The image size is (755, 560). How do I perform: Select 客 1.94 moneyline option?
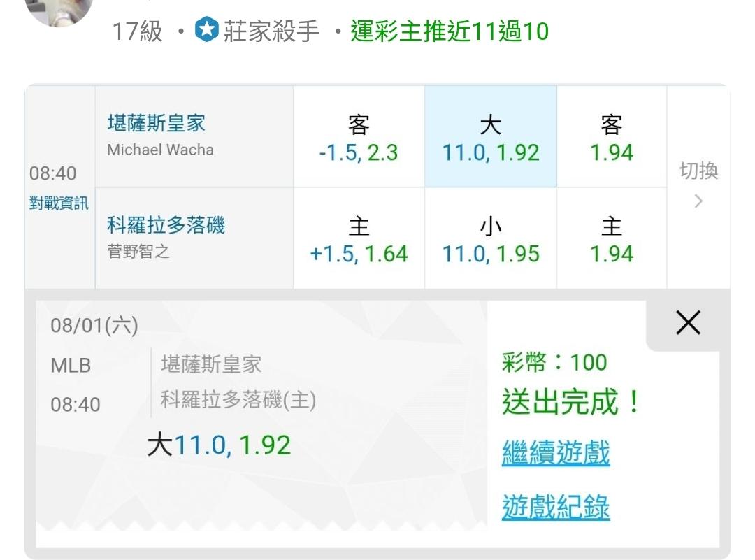point(612,137)
